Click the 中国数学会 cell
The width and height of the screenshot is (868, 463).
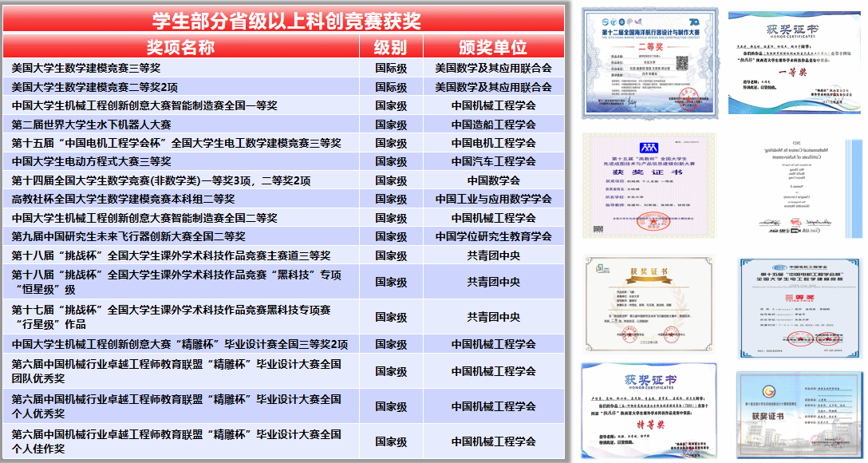pyautogui.click(x=493, y=180)
